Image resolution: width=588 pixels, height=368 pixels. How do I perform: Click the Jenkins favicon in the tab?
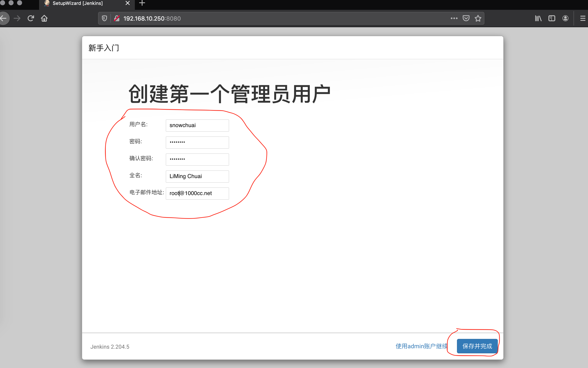[x=47, y=3]
